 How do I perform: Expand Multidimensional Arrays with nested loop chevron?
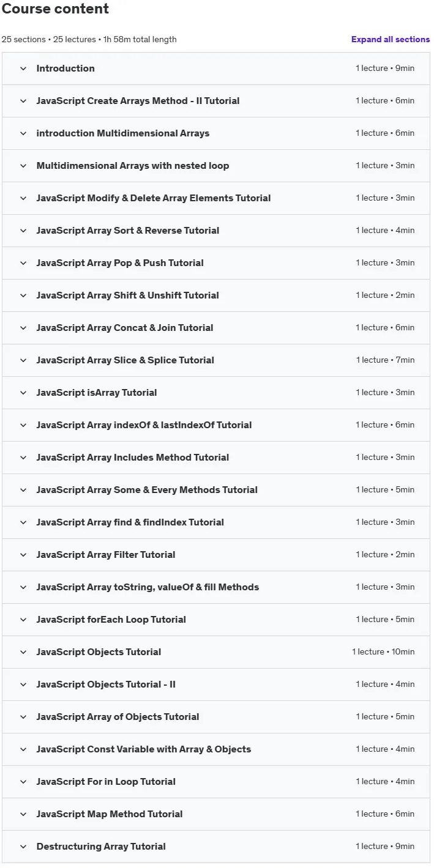(x=23, y=166)
